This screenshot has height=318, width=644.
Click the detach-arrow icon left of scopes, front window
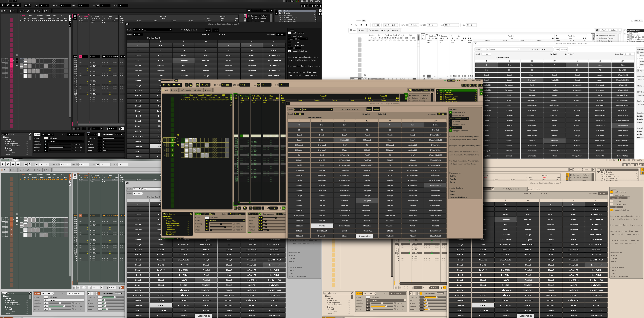click(410, 90)
